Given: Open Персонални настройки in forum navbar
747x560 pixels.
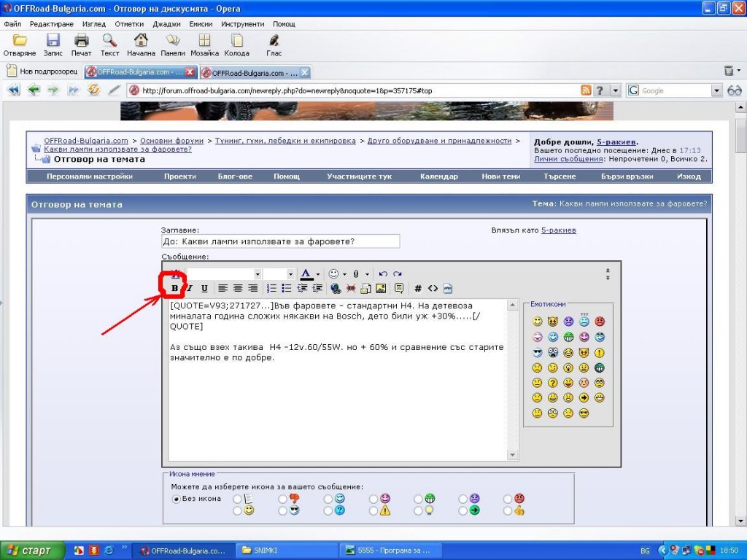Looking at the screenshot, I should point(90,176).
